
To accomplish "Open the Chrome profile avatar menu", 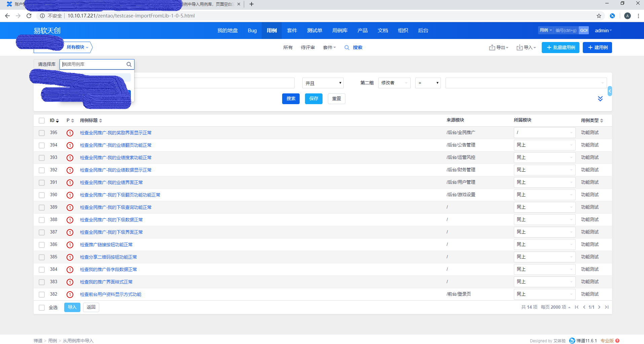I will pyautogui.click(x=628, y=16).
